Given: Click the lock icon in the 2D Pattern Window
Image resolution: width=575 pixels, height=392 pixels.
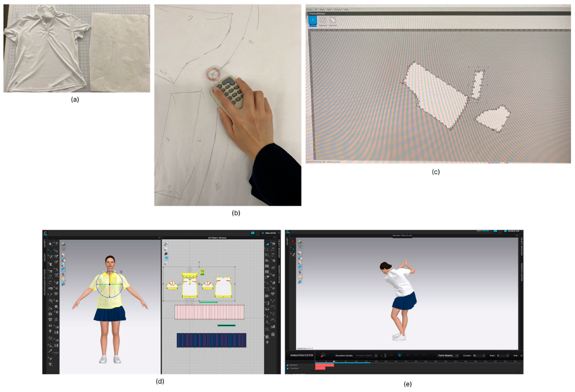Looking at the screenshot, I should click(x=166, y=263).
